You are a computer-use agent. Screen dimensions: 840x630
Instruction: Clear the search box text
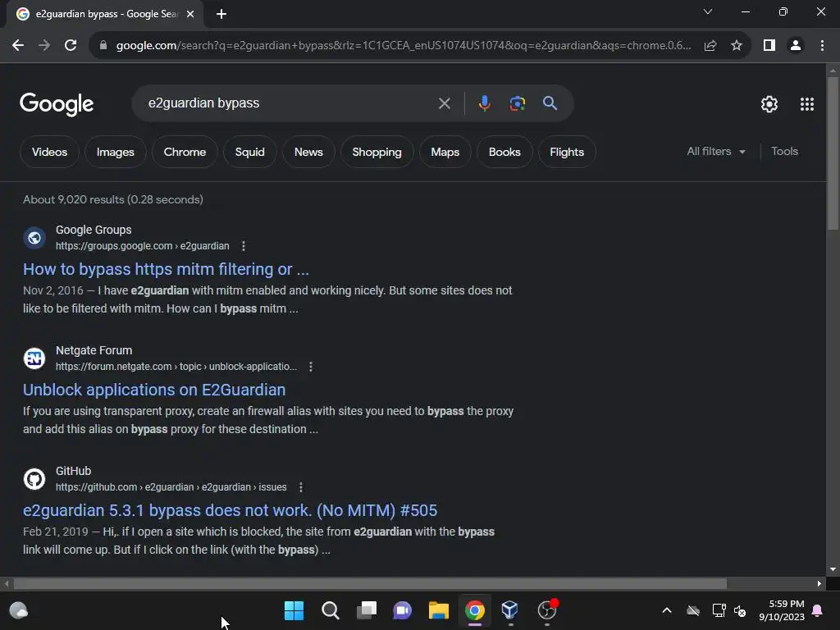click(x=444, y=103)
